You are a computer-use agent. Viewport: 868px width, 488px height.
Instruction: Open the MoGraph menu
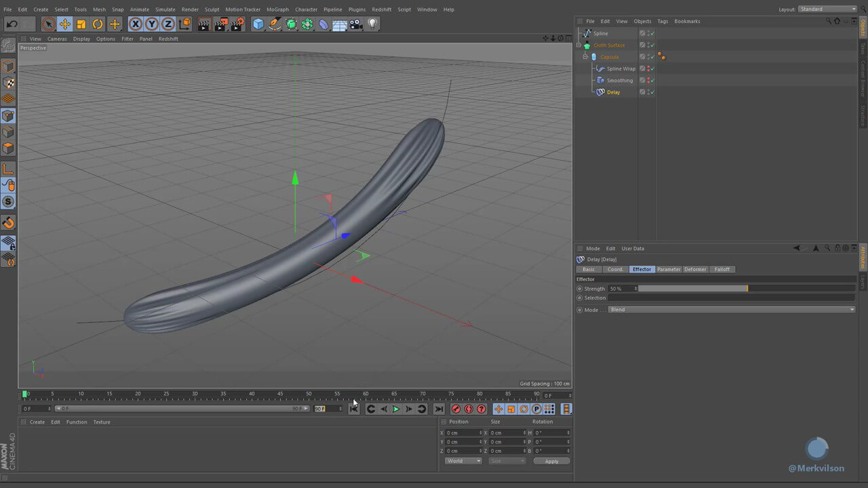(x=277, y=9)
